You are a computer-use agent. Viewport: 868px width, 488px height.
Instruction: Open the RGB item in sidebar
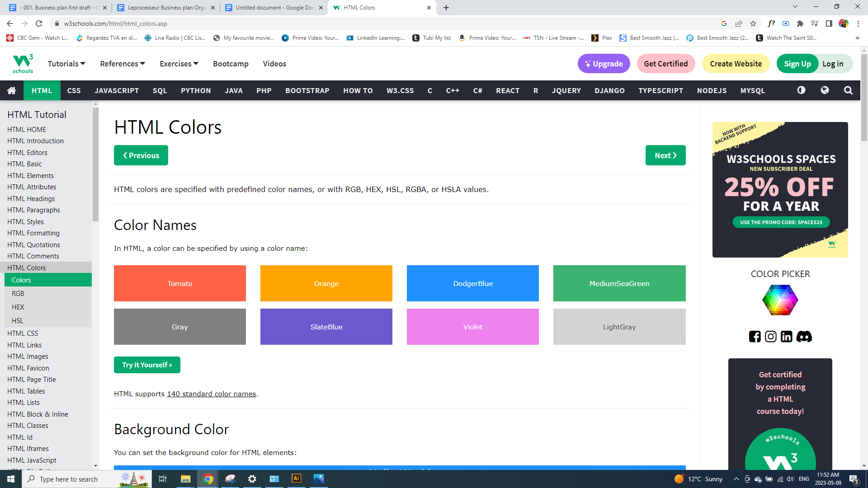pos(18,293)
